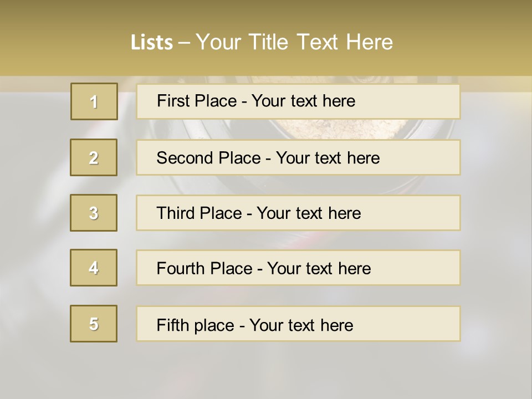The height and width of the screenshot is (399, 532).
Task: Select the number 4 box
Action: [x=94, y=268]
